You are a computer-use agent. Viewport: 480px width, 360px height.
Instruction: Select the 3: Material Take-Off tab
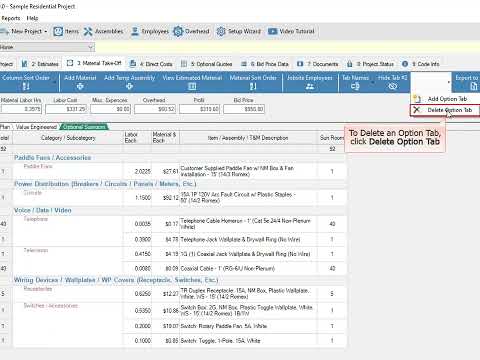point(94,63)
